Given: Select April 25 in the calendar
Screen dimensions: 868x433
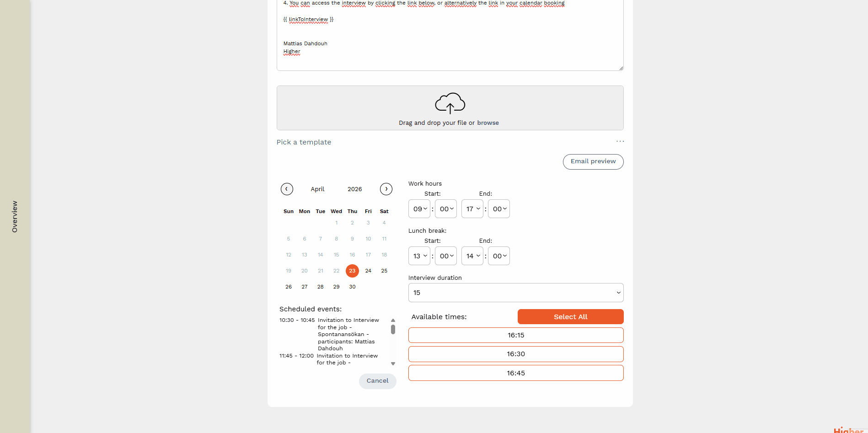Looking at the screenshot, I should (384, 271).
